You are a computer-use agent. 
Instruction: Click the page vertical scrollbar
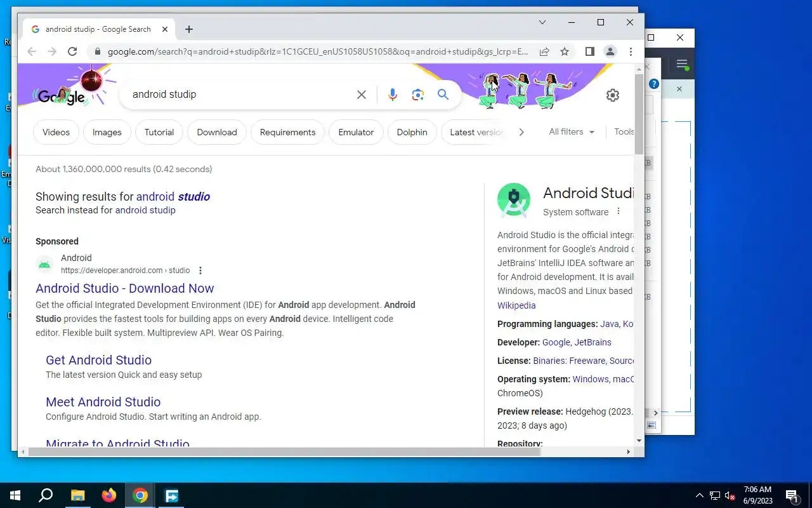tap(639, 114)
